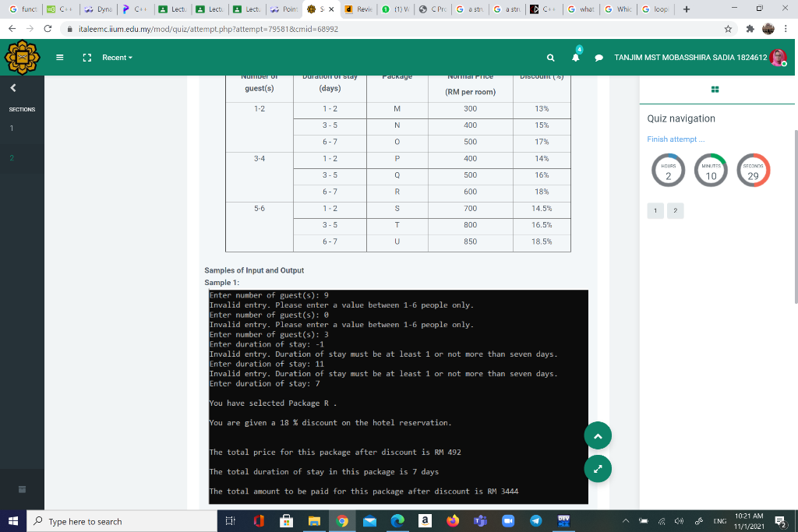Click the block drawer grid icon
The image size is (798, 532).
click(715, 90)
